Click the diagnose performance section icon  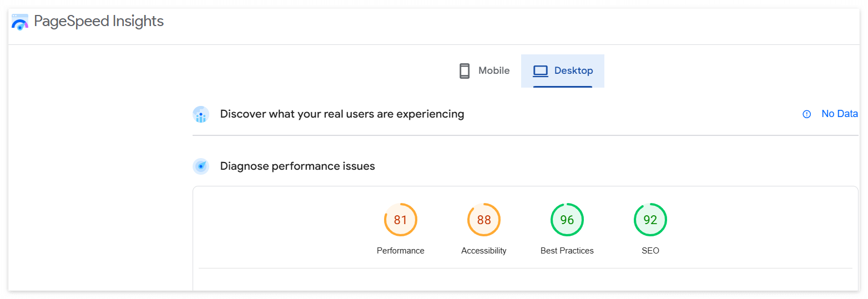tap(201, 166)
